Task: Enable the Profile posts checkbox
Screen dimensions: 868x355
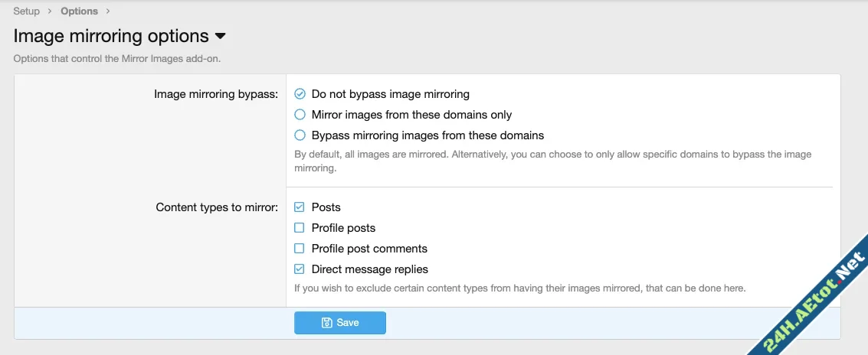Action: pyautogui.click(x=300, y=228)
